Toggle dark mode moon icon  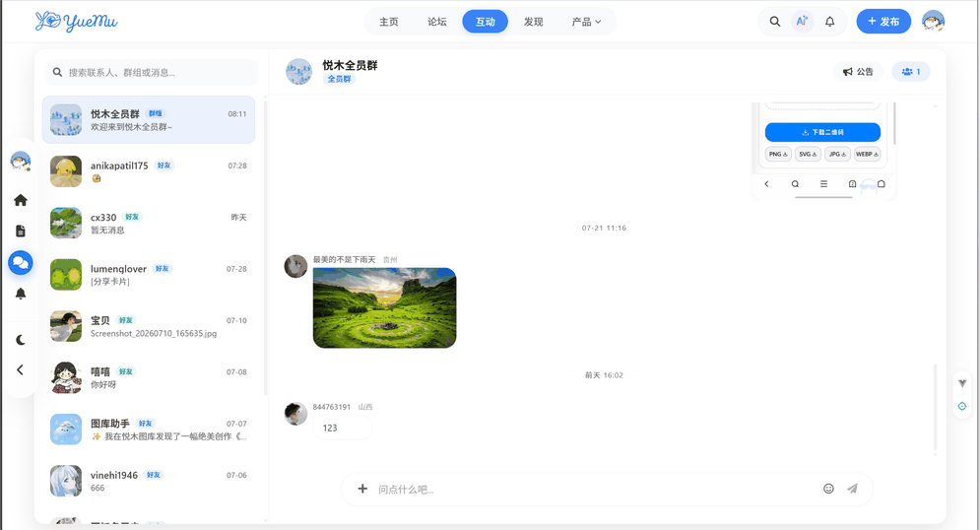(x=21, y=339)
